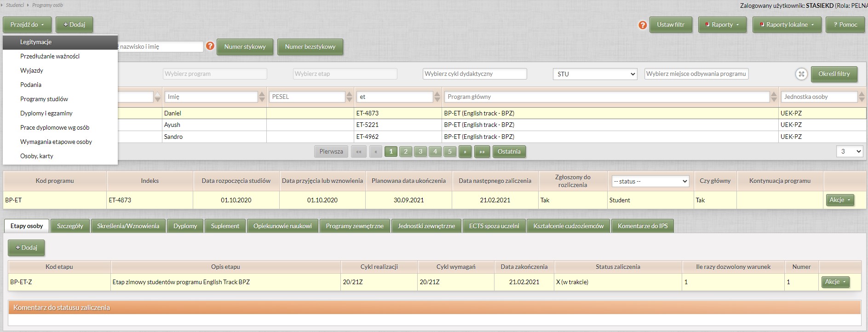Screen dimensions: 868x332
Task: Open the Skreślenia/Wznowienia tab
Action: (128, 226)
